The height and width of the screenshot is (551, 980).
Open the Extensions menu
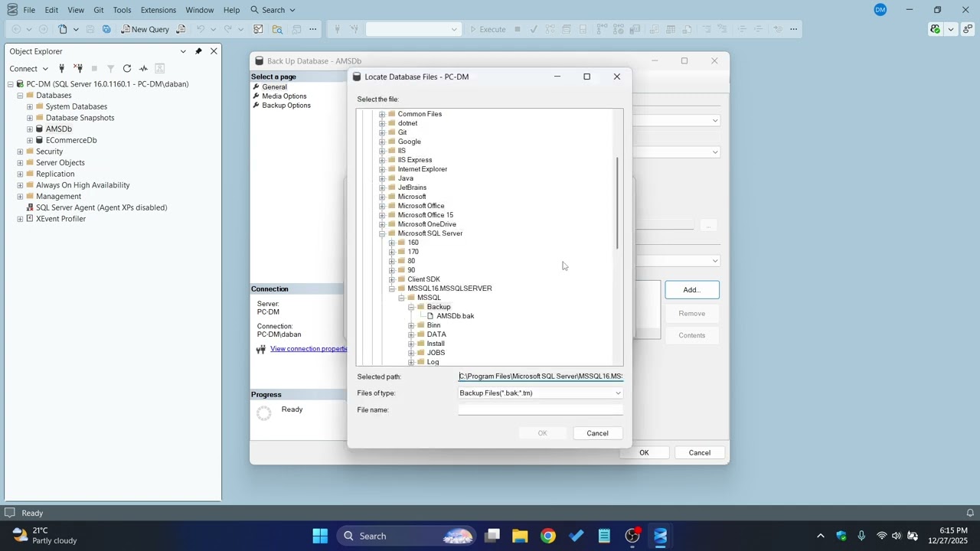158,10
